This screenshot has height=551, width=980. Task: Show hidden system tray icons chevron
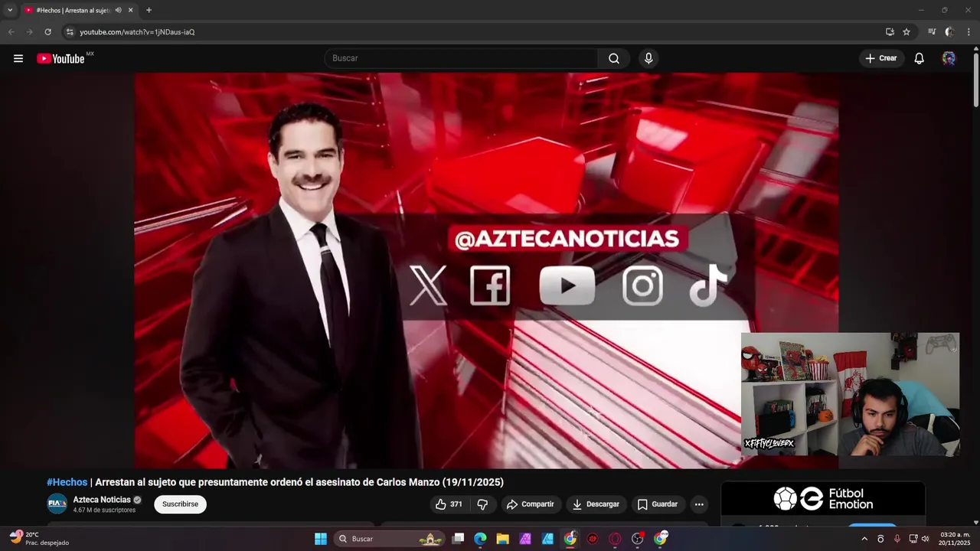(864, 539)
